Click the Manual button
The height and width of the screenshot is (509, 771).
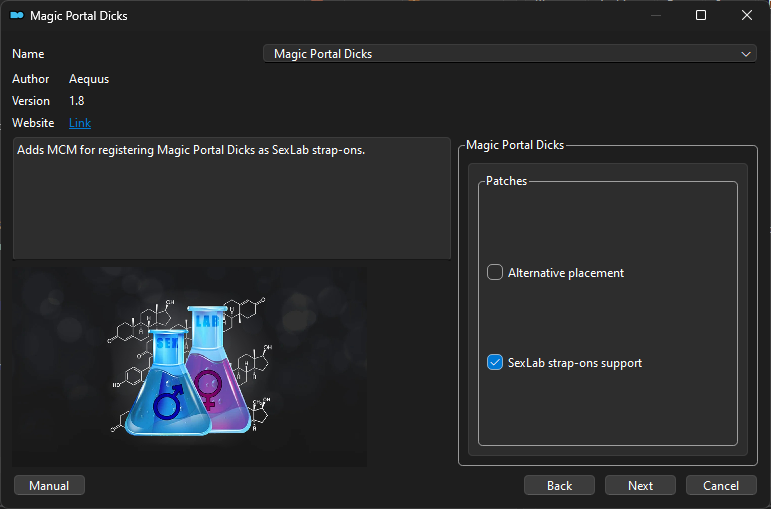coord(49,485)
